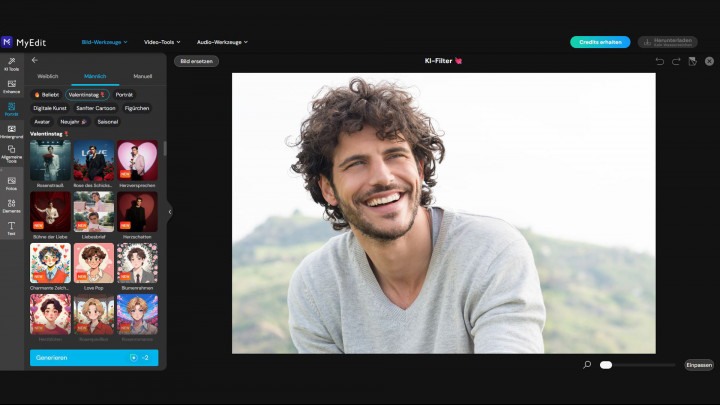
Task: Open the Audio-Werkzeuge dropdown menu
Action: click(x=222, y=42)
